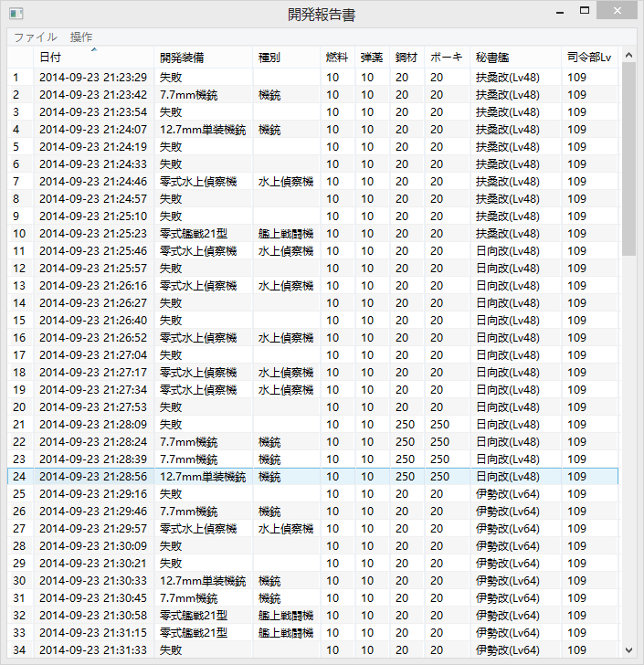644x665 pixels.
Task: Select 水上偵察機 type cell in row 16
Action: click(x=286, y=338)
